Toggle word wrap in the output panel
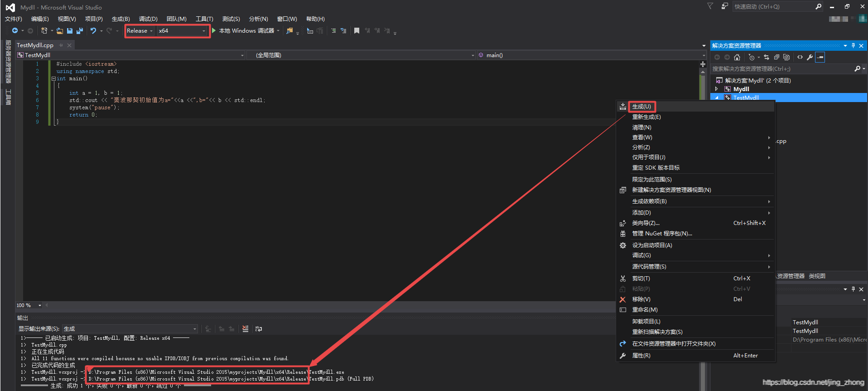868x391 pixels. 259,329
